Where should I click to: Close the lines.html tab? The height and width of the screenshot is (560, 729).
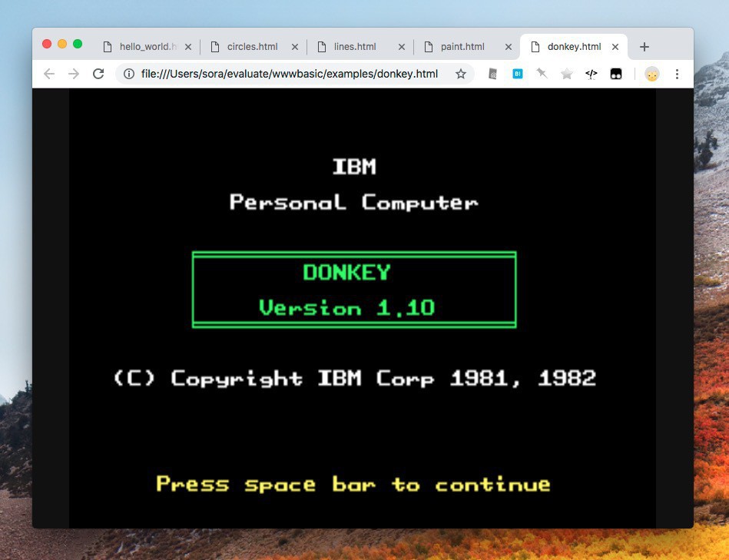[402, 47]
